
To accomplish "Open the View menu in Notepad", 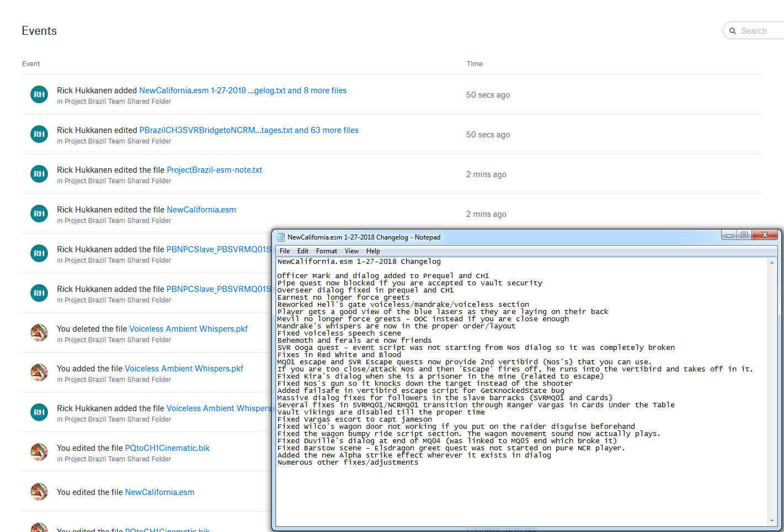I will point(351,251).
